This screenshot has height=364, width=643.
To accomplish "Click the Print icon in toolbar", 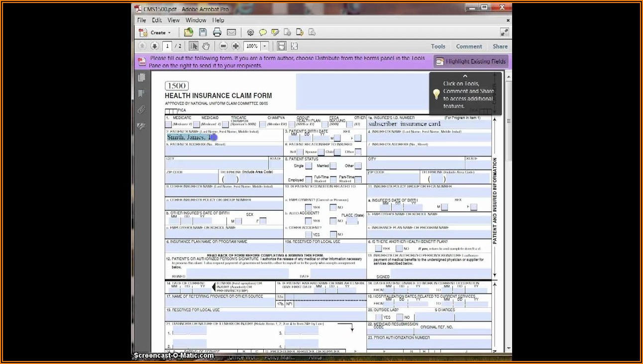I will 217,32.
